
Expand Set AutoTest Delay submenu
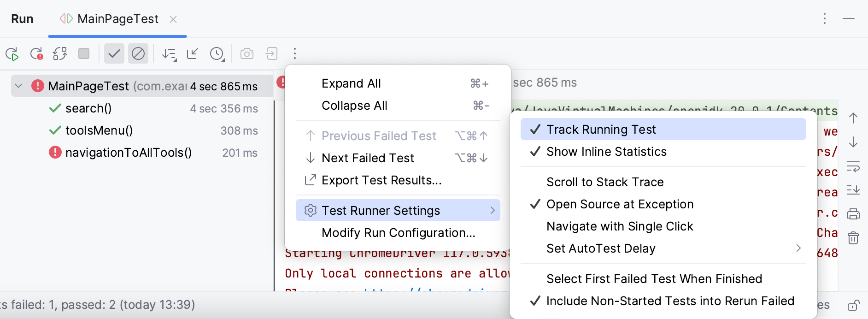coord(663,248)
